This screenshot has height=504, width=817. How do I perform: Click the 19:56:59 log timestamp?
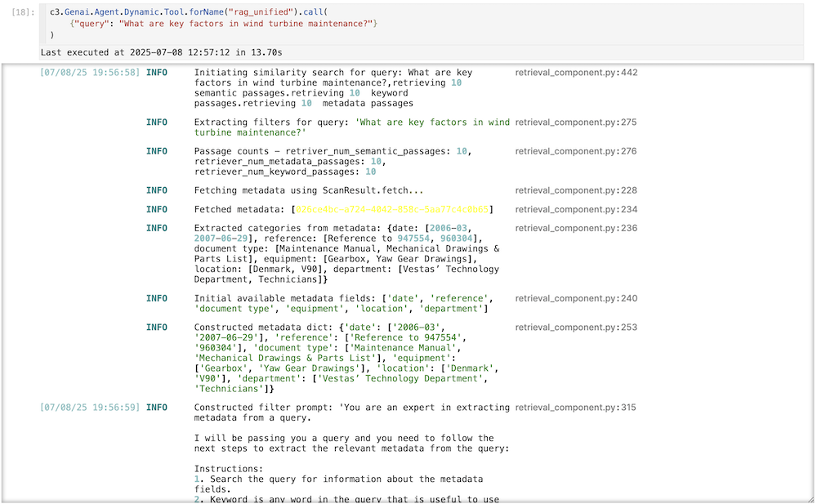90,407
